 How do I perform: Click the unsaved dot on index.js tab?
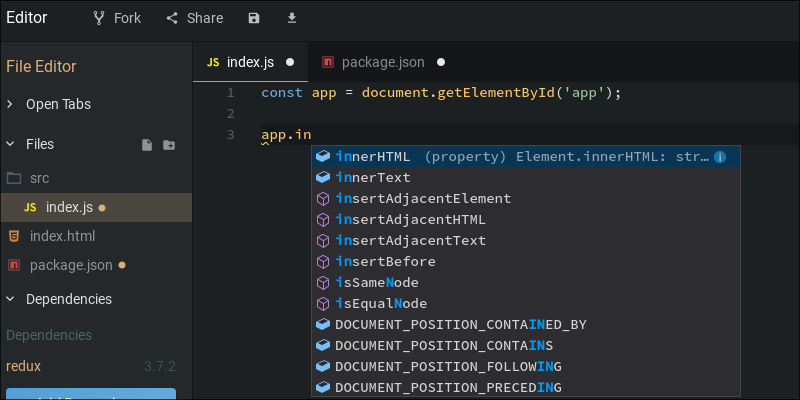[x=290, y=62]
